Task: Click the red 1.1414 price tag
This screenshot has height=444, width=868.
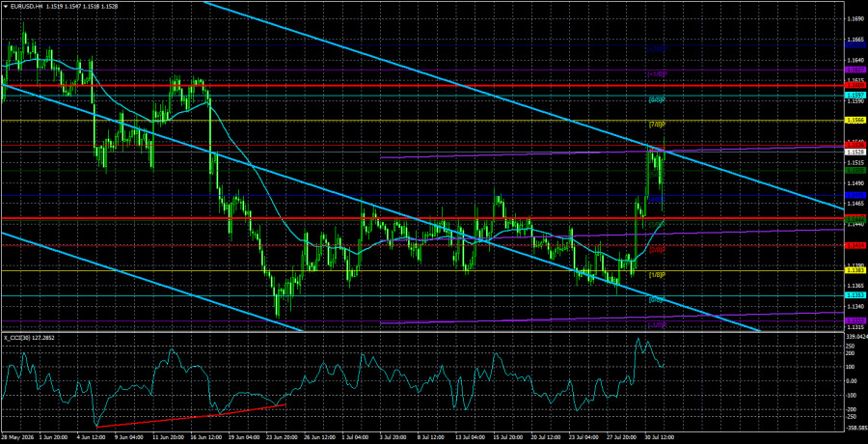Action: click(x=855, y=245)
